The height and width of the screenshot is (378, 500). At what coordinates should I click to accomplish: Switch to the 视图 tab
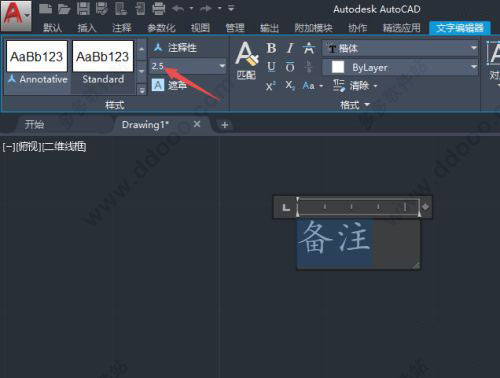click(200, 28)
